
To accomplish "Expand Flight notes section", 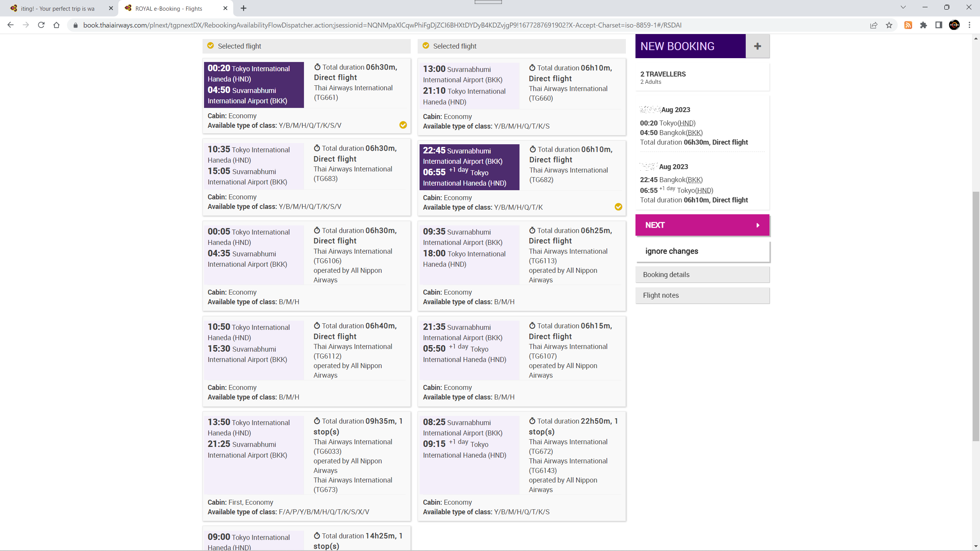I will pyautogui.click(x=702, y=295).
